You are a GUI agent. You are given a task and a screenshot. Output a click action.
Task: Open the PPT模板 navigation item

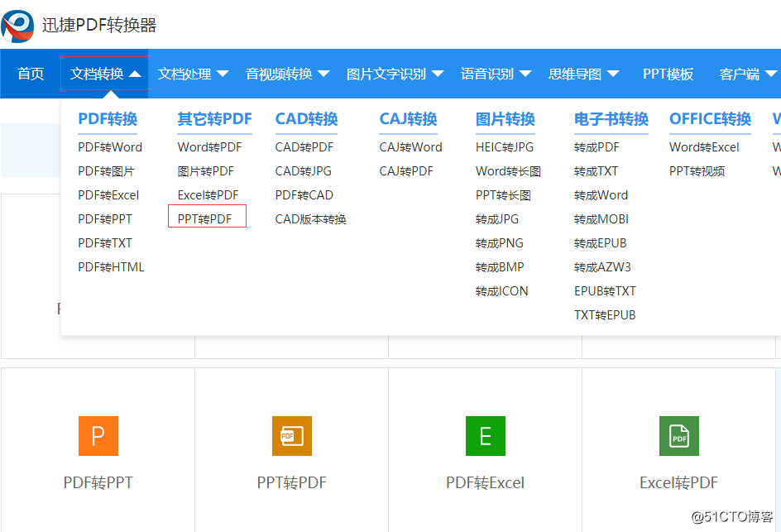tap(668, 74)
